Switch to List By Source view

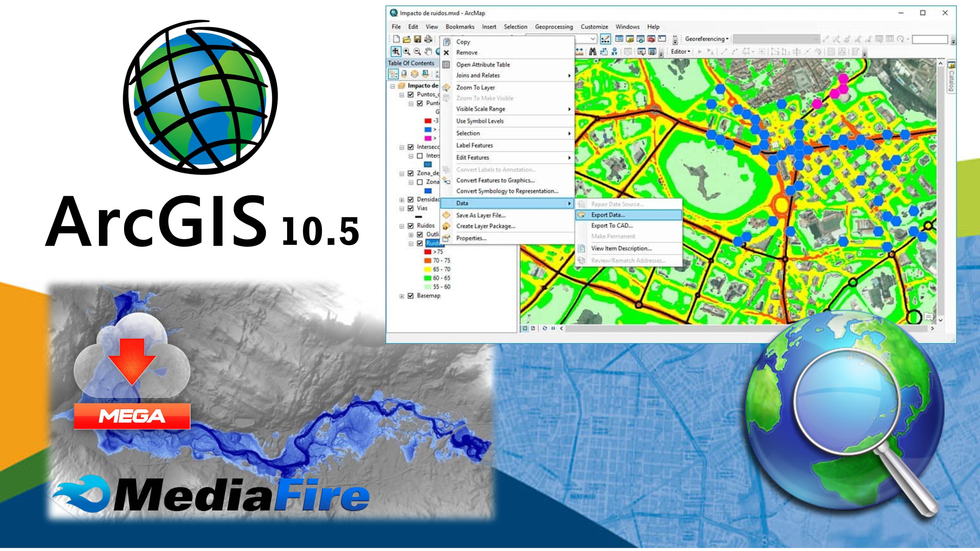coord(404,74)
